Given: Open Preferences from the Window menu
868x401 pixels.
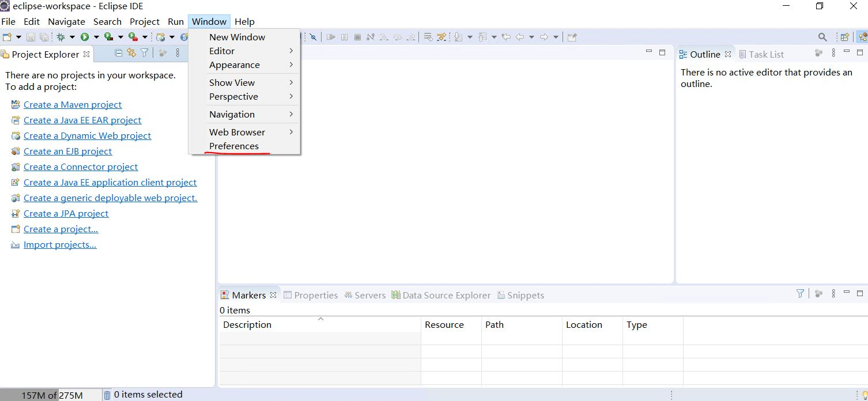Looking at the screenshot, I should click(244, 146).
